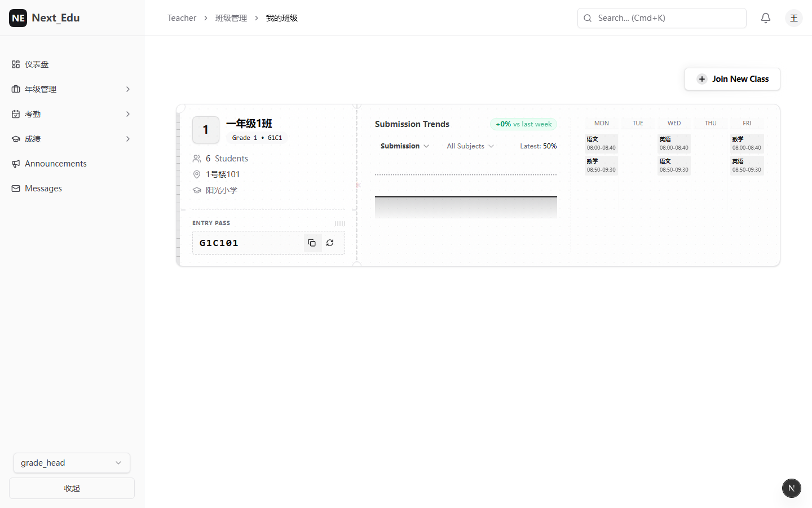Click the 一年级1班 class title
Screen dimensions: 812x508
249,124
